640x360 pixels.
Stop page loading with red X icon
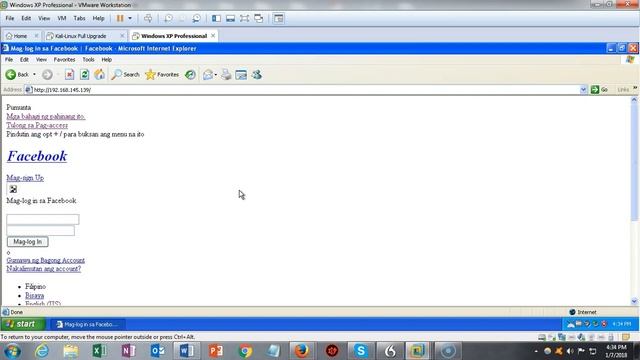pyautogui.click(x=69, y=75)
